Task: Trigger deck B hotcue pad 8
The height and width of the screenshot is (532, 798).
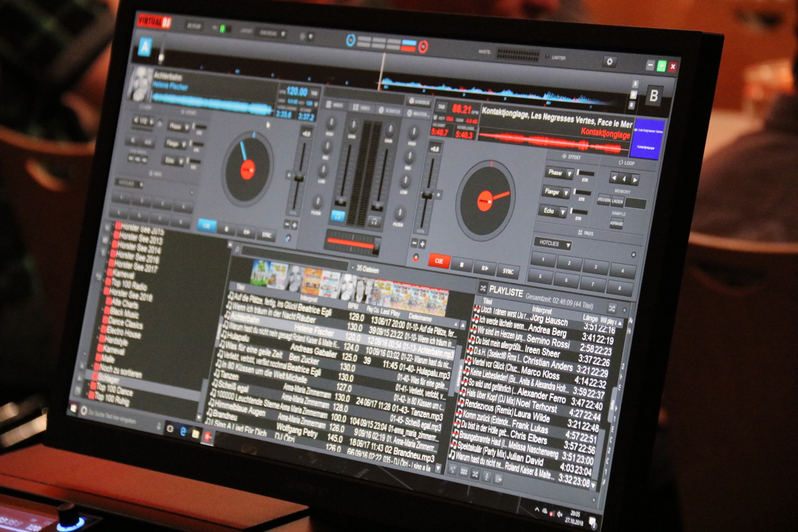Action: click(x=619, y=288)
